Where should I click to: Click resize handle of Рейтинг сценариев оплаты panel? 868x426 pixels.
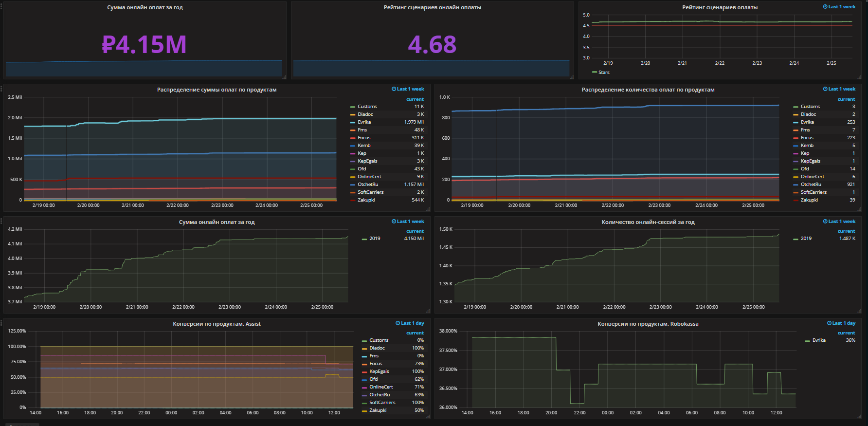859,77
